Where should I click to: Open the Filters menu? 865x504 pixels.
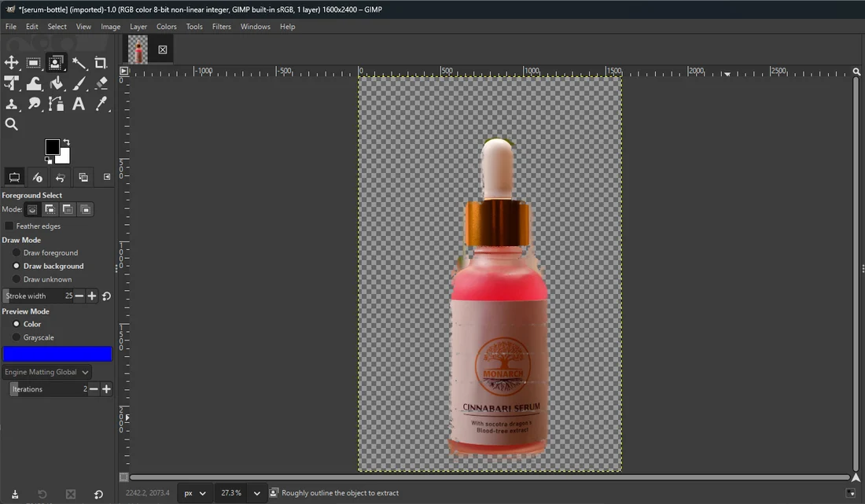(221, 27)
